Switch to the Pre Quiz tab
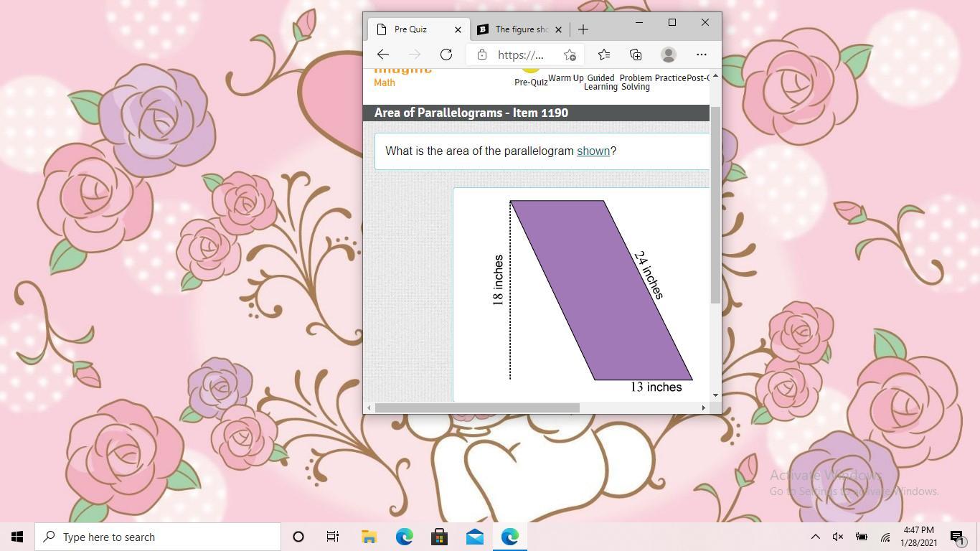980x551 pixels. pyautogui.click(x=419, y=29)
